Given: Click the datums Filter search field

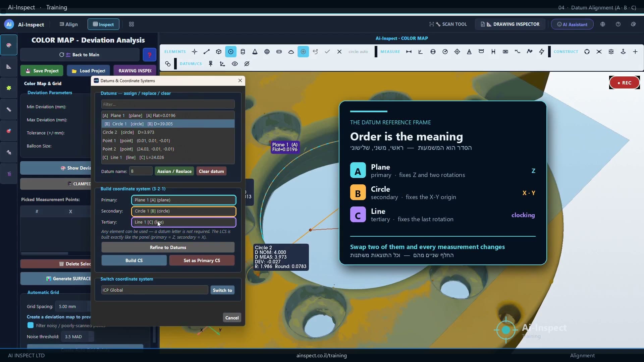Looking at the screenshot, I should coord(168,104).
